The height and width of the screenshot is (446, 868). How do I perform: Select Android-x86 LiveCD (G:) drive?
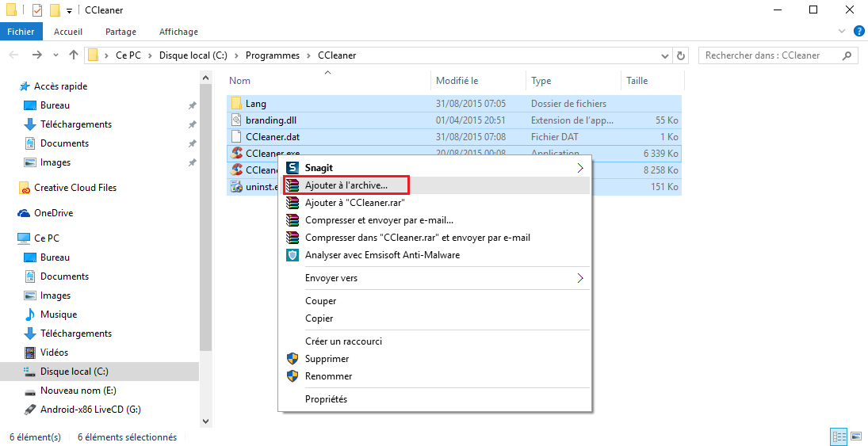[90, 410]
